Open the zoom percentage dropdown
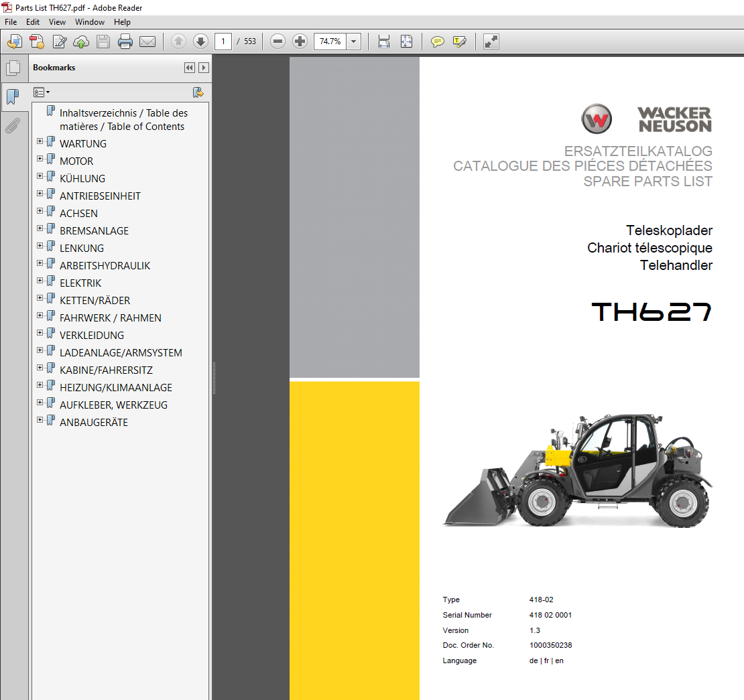The width and height of the screenshot is (744, 700). (x=354, y=42)
